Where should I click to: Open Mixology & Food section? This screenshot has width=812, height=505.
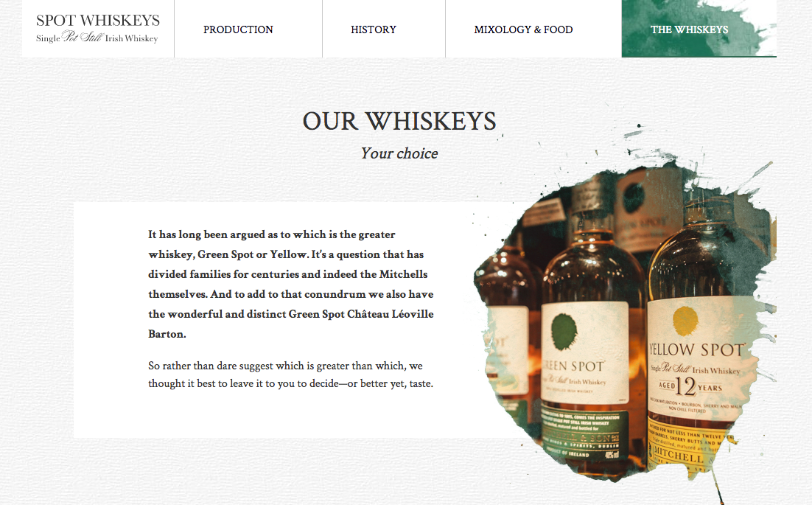point(524,29)
